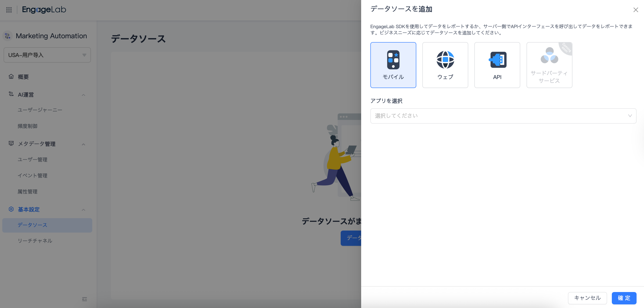This screenshot has width=644, height=308.
Task: Open the USA–用户导入 project dropdown
Action: 47,55
